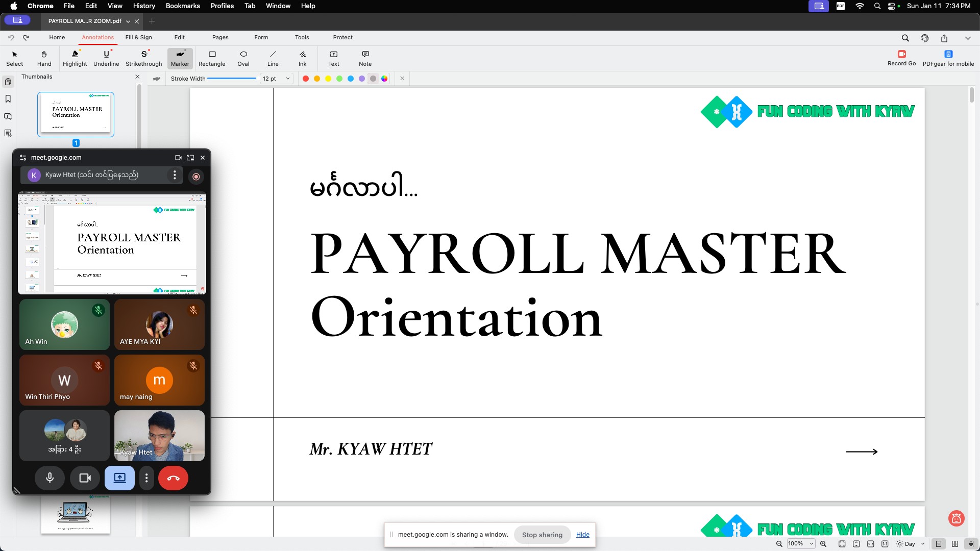Select the Highlight annotation tool
The image size is (980, 551).
click(x=75, y=58)
